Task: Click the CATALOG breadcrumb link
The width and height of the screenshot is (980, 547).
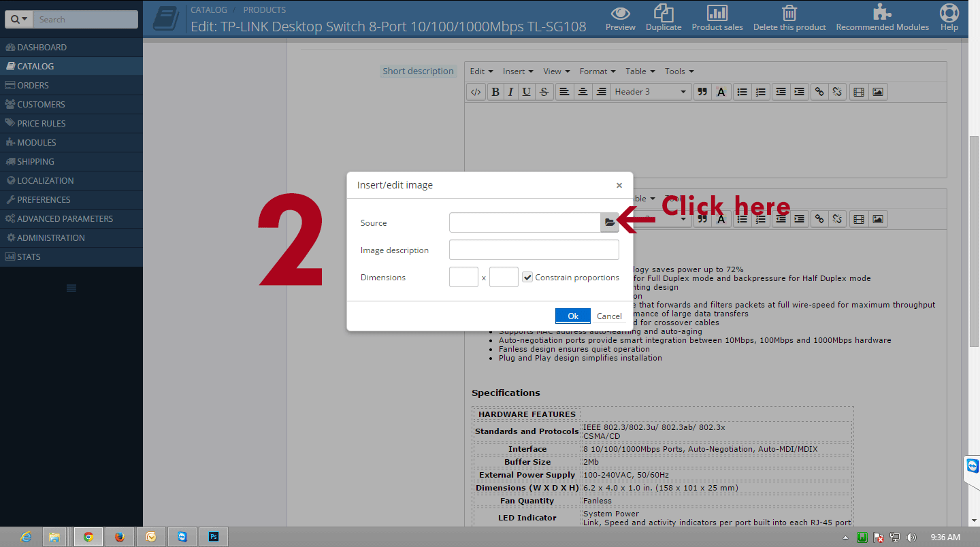Action: (209, 10)
